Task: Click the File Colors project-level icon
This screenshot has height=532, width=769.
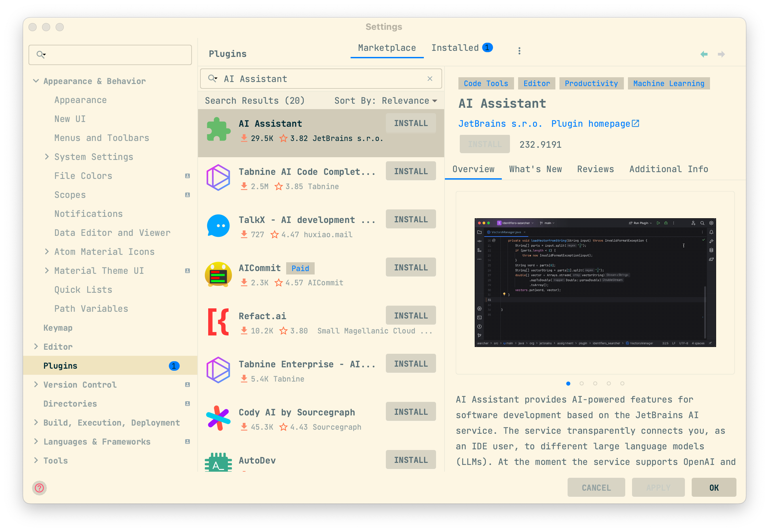Action: pos(187,176)
